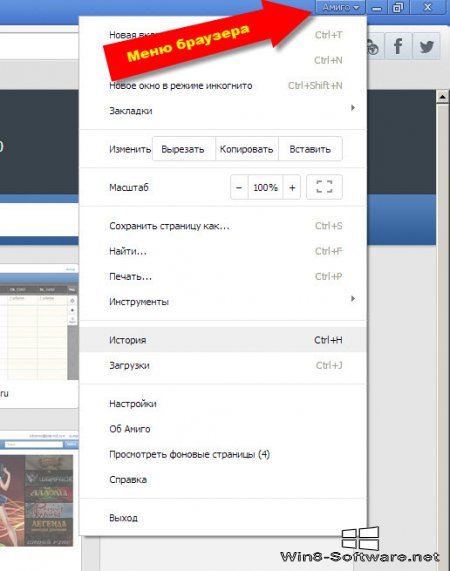The height and width of the screenshot is (571, 450).
Task: Increase zoom with the plus button
Action: point(292,187)
